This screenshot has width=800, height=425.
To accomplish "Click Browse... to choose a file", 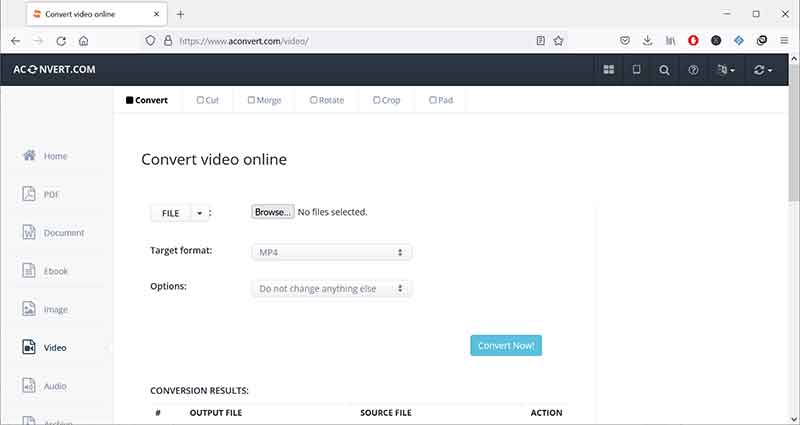I will (272, 212).
